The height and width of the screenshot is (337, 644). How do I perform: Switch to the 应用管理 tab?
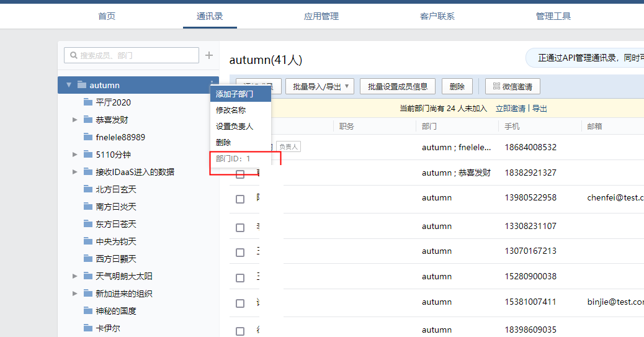pos(321,16)
